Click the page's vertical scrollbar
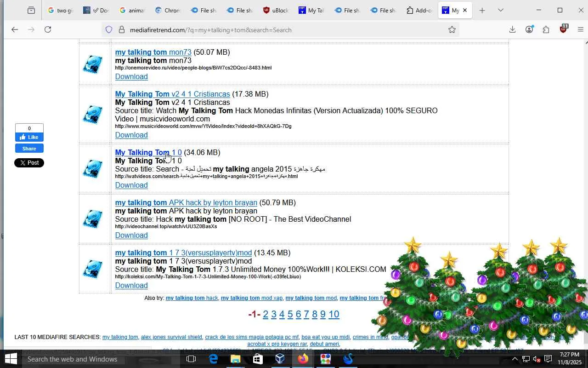Viewport: 588px width, 368px height. (585, 193)
